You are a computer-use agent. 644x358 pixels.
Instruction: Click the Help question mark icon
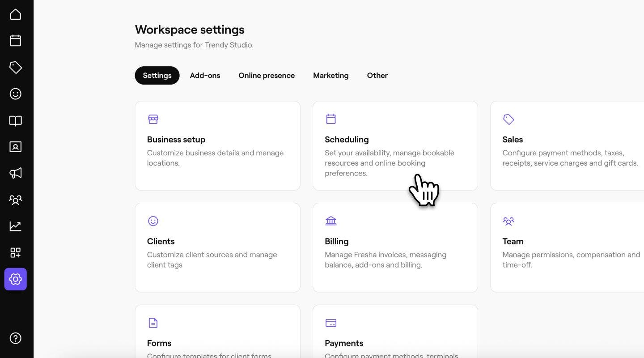[16, 338]
